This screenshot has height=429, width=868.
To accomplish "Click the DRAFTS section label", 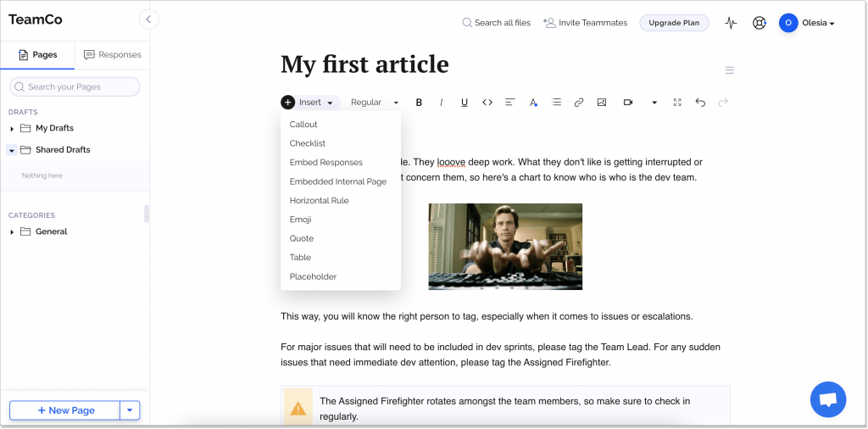I will (x=23, y=113).
